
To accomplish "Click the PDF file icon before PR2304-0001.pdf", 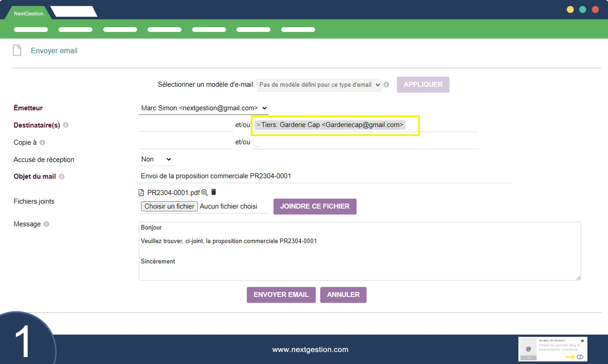I will tap(141, 193).
